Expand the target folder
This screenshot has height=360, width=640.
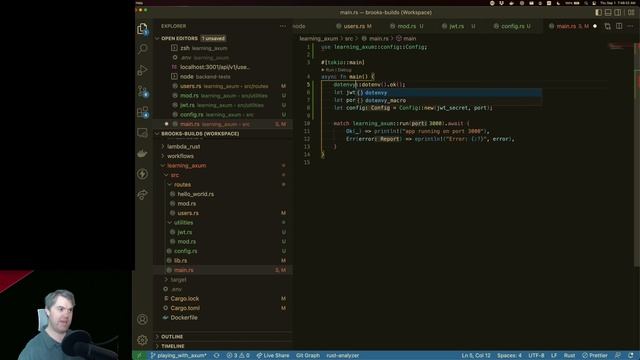(x=178, y=280)
